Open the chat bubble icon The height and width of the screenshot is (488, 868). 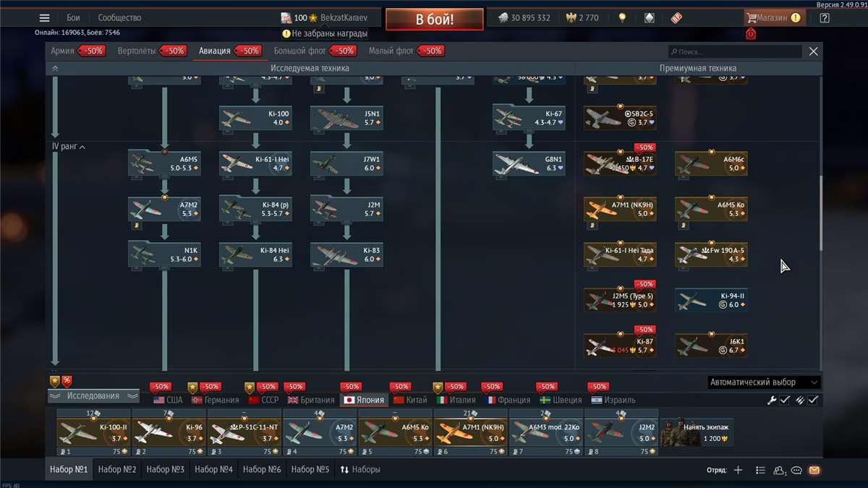coord(796,470)
